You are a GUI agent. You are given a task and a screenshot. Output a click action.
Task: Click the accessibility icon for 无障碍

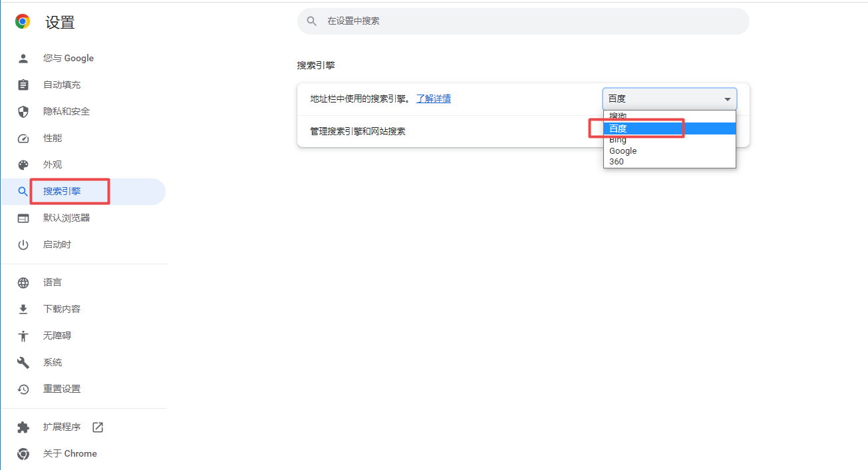pos(23,336)
